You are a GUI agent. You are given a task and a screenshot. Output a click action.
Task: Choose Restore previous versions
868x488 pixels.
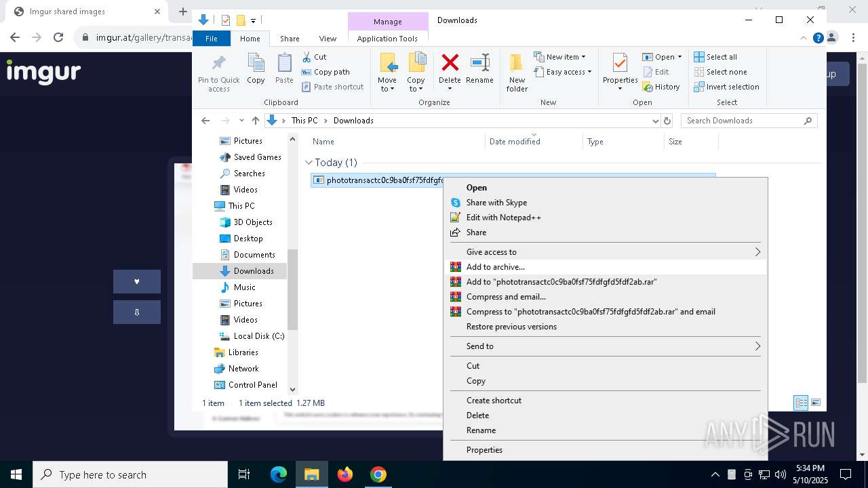(605, 327)
